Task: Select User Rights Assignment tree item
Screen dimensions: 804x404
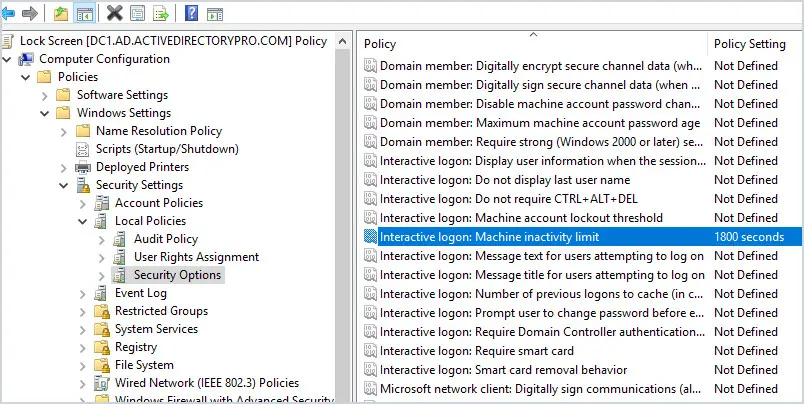Action: (x=196, y=257)
